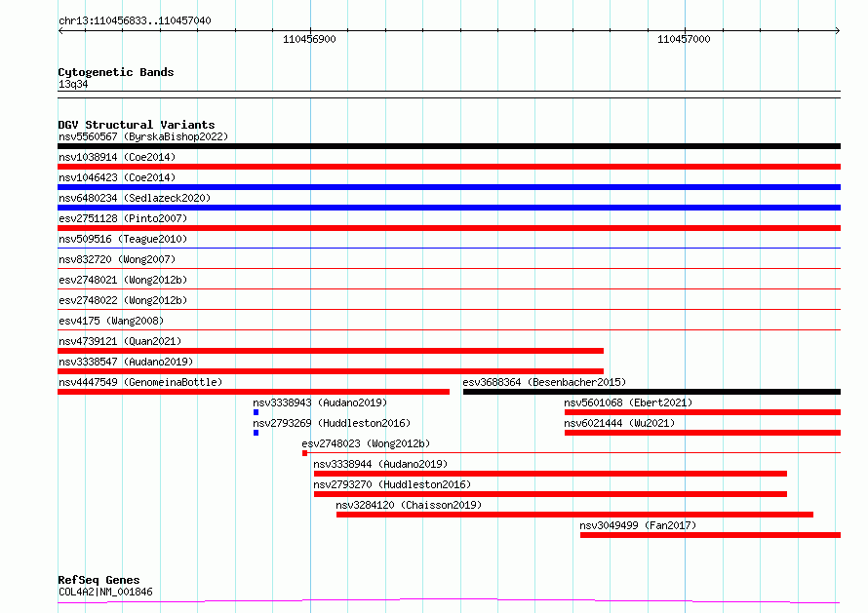Image resolution: width=868 pixels, height=613 pixels.
Task: Click the red nsv3338944 variant bar
Action: [x=550, y=474]
